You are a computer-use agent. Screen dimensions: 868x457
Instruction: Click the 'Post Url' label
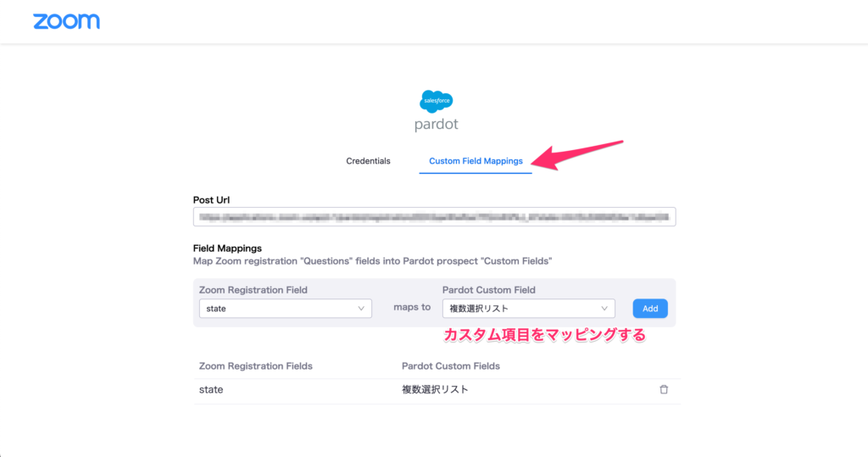coord(211,200)
